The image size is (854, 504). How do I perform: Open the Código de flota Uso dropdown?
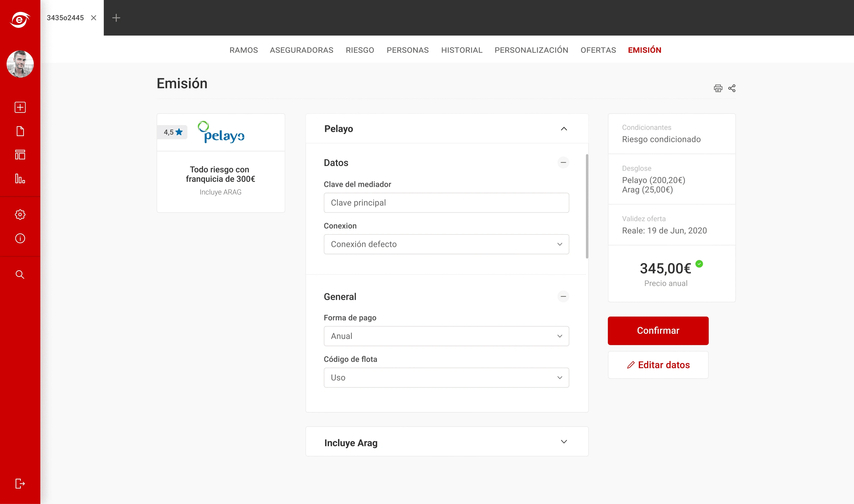tap(446, 378)
